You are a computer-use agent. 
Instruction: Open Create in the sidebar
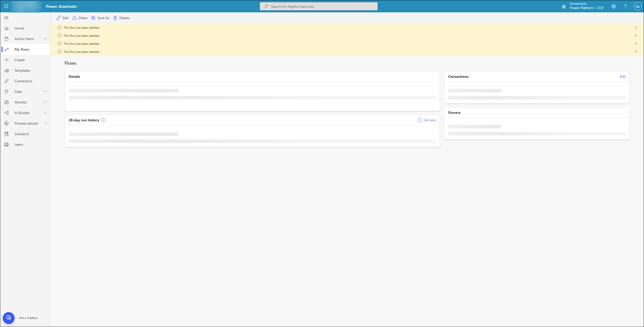[x=25, y=60]
